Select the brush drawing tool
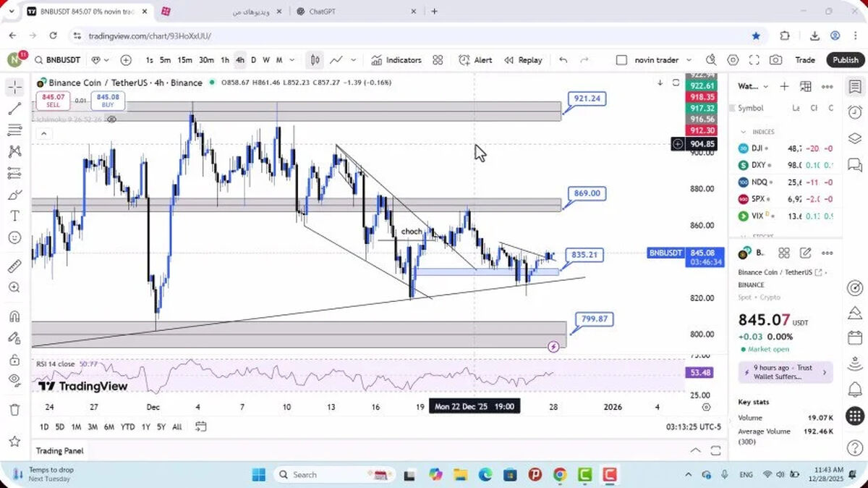Image resolution: width=868 pixels, height=488 pixels. pos(14,195)
